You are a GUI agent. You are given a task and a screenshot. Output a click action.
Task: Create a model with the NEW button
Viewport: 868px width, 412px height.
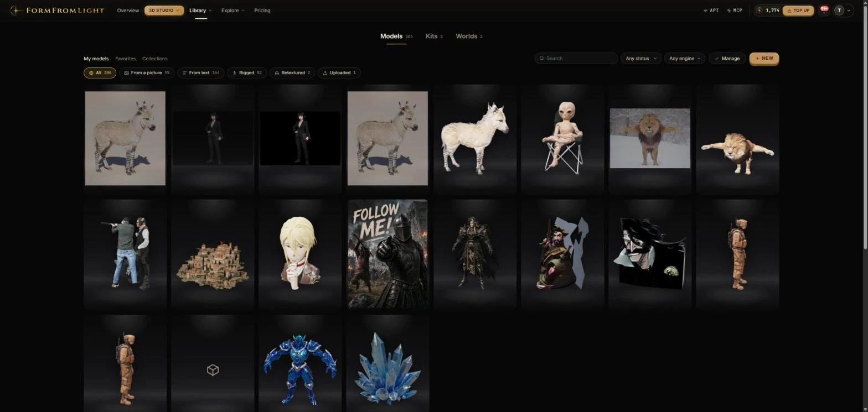[x=764, y=58]
